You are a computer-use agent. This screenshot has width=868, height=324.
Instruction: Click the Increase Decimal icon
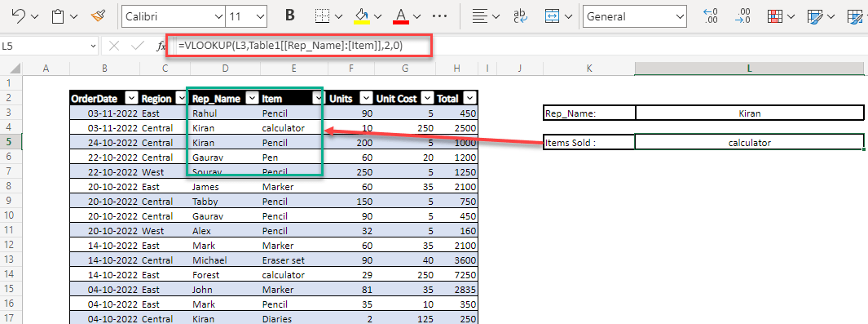710,16
